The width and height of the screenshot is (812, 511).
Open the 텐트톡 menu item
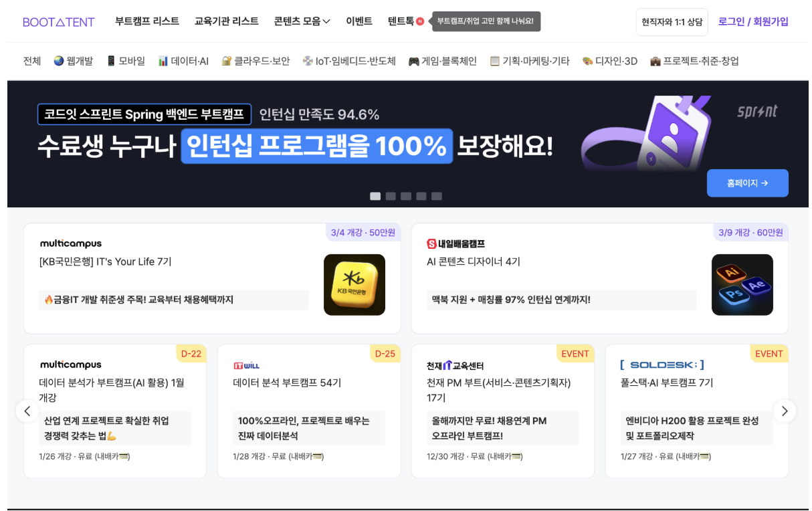401,21
